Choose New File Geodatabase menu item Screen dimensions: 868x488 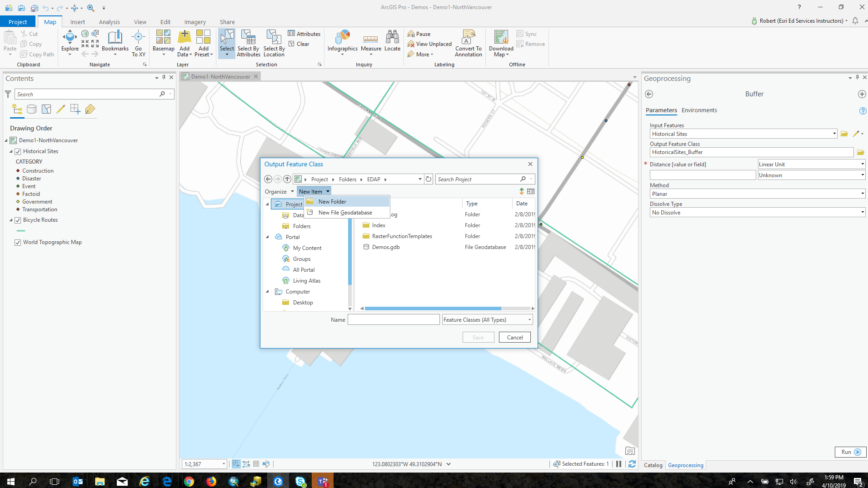(x=345, y=213)
